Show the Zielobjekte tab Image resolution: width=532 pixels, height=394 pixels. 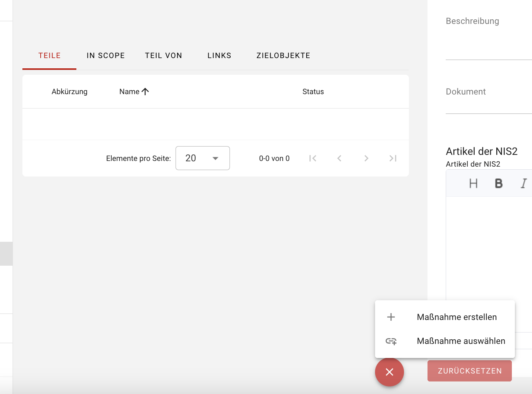click(x=283, y=55)
